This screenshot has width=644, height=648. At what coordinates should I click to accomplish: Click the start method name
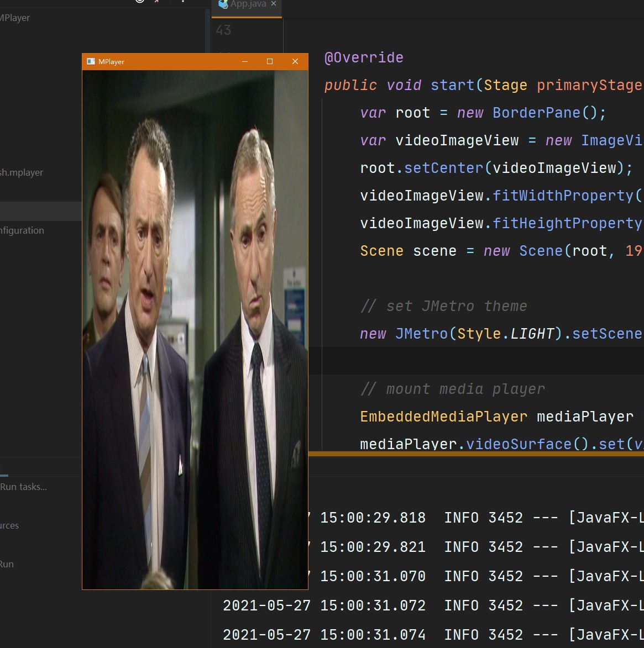(x=453, y=85)
